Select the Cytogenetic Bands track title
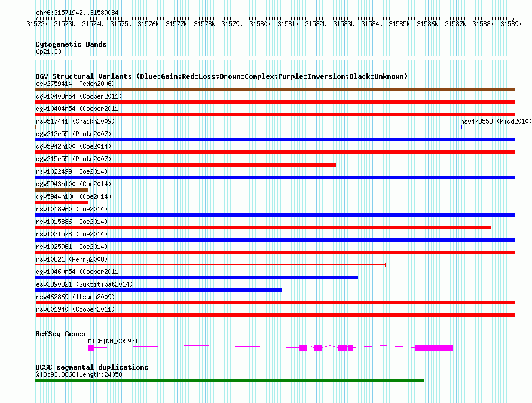The height and width of the screenshot is (403, 532). [71, 44]
